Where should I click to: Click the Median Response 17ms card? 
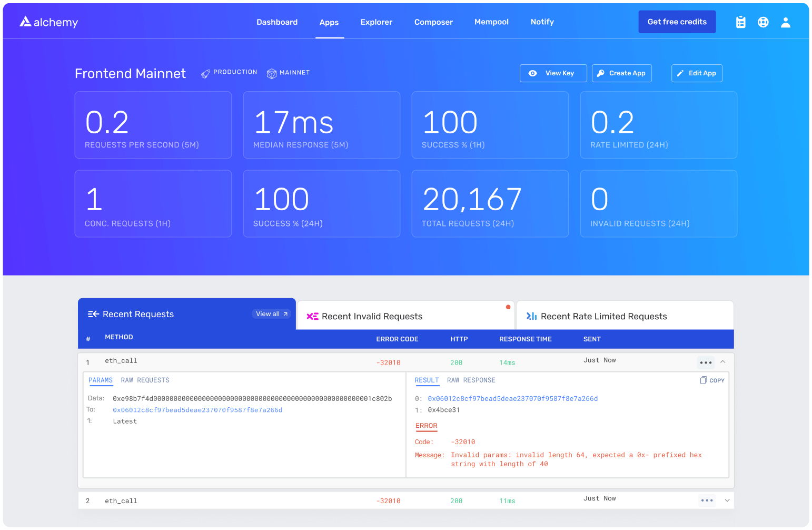click(322, 125)
